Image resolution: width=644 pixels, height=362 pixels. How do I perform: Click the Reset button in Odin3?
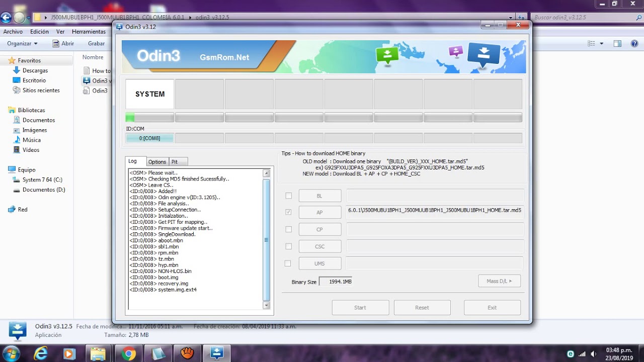tap(422, 308)
